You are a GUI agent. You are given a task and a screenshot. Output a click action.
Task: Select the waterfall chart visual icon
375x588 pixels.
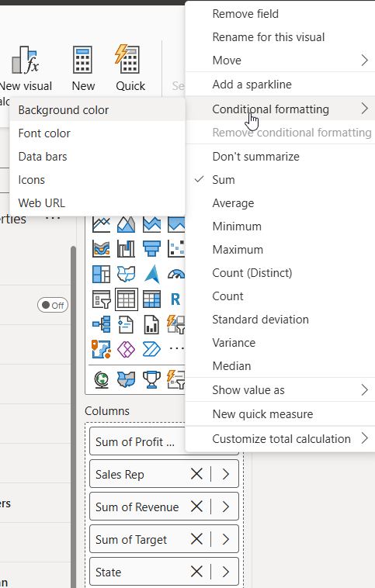(x=126, y=249)
